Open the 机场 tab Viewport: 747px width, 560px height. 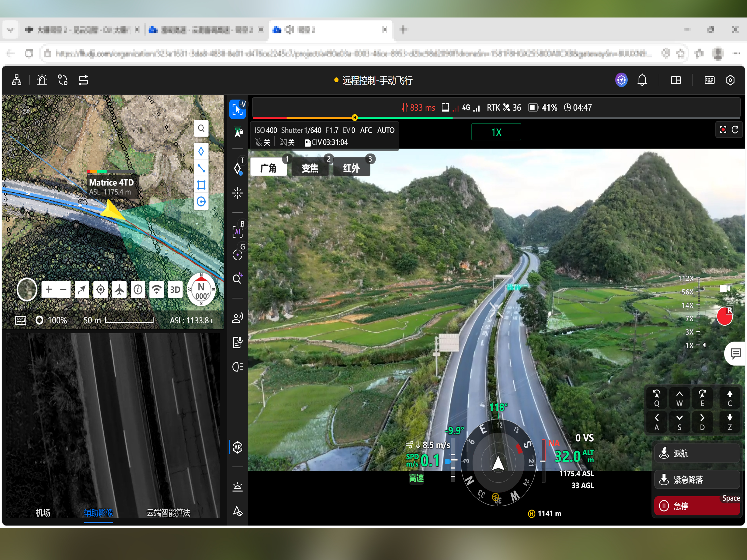point(43,512)
